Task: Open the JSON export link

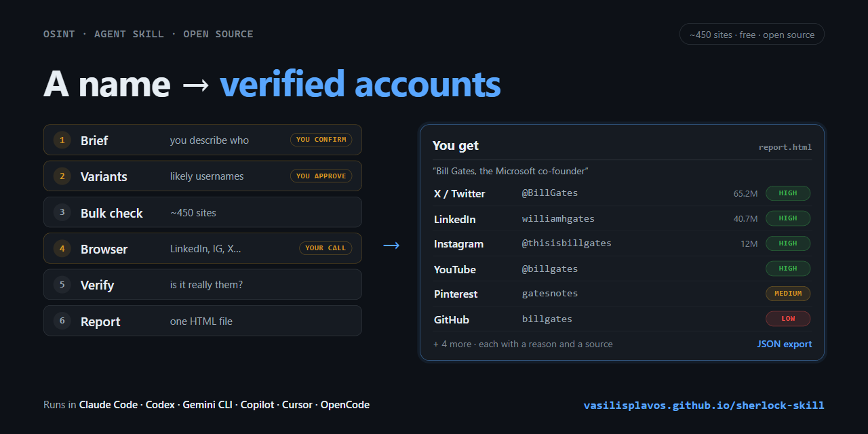Action: pyautogui.click(x=785, y=344)
